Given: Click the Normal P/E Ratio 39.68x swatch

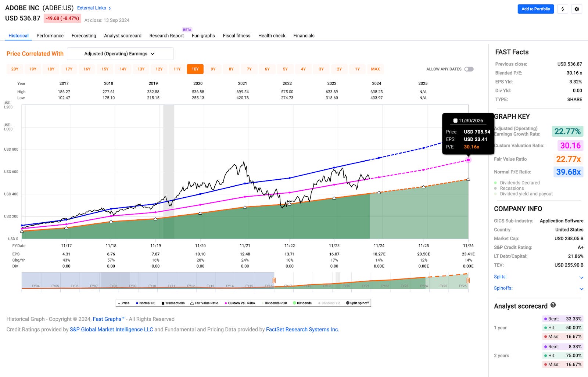Looking at the screenshot, I should [569, 172].
